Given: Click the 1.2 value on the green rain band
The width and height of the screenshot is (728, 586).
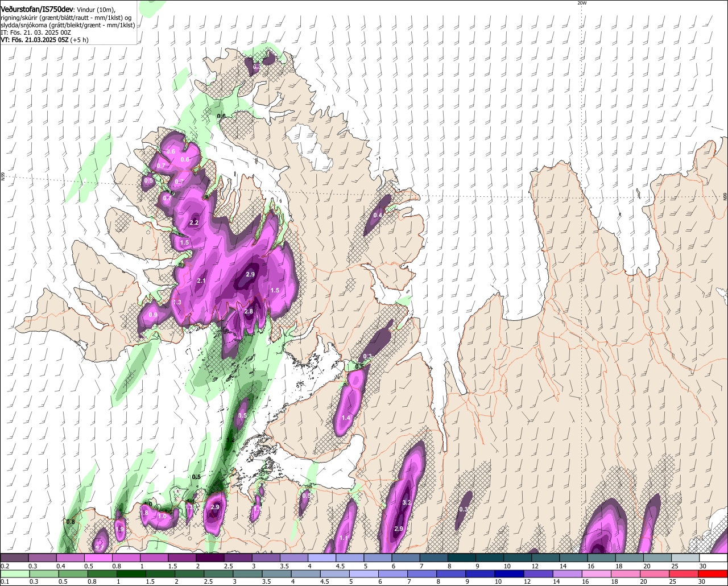Looking at the screenshot, I should (230, 440).
